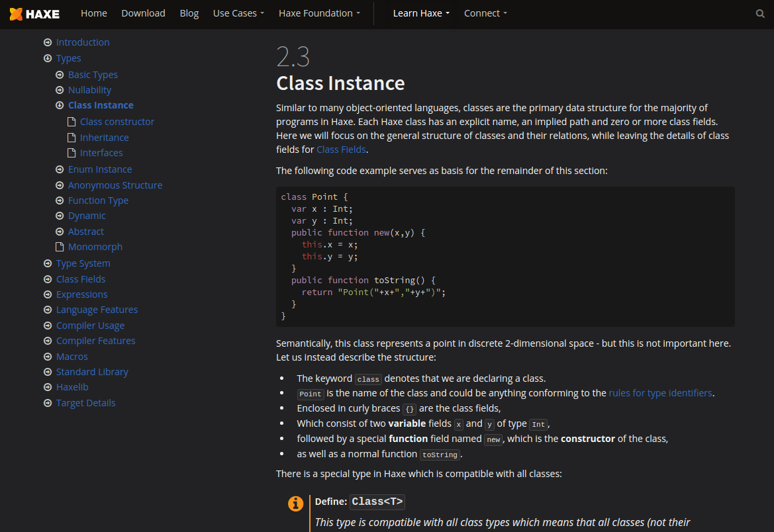Image resolution: width=774 pixels, height=532 pixels.
Task: Expand Nullability arrow icon
Action: pyautogui.click(x=60, y=90)
